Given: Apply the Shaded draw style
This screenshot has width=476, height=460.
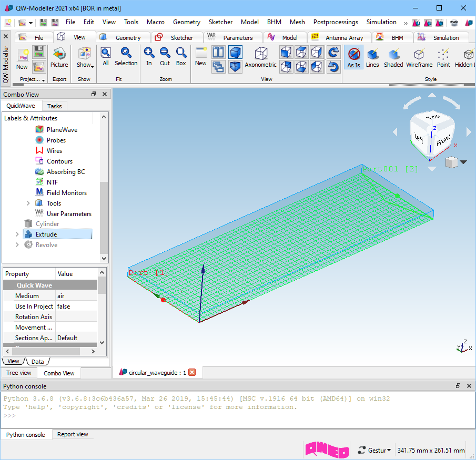Looking at the screenshot, I should (x=393, y=58).
